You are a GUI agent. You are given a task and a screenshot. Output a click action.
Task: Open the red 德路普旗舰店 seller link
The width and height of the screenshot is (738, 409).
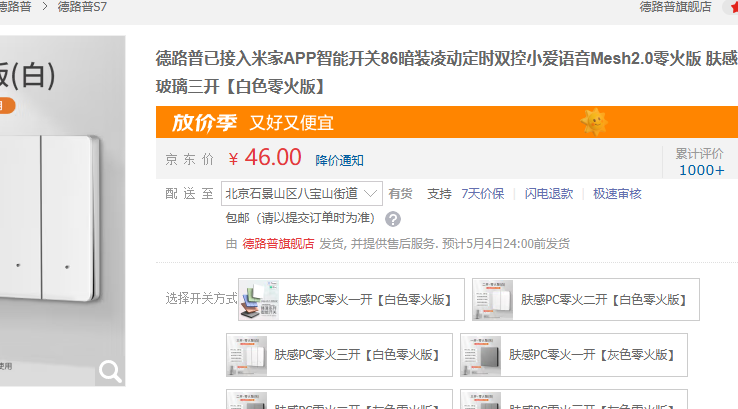[278, 243]
